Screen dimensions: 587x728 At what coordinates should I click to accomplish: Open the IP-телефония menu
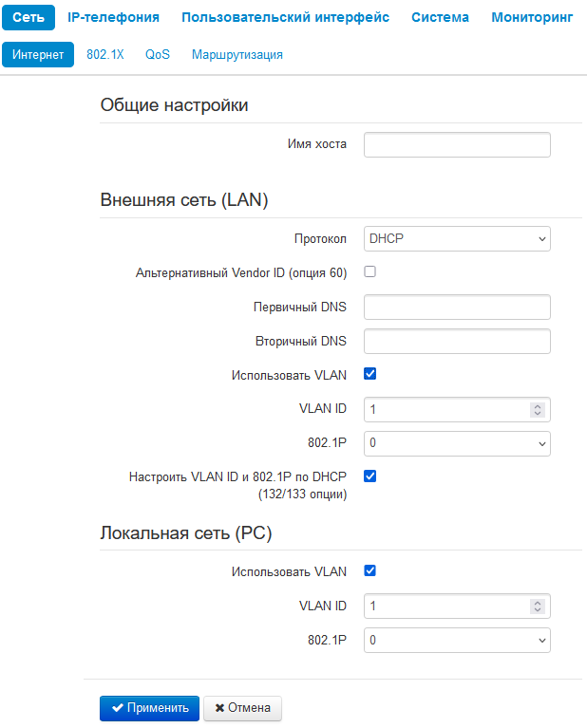(x=113, y=17)
